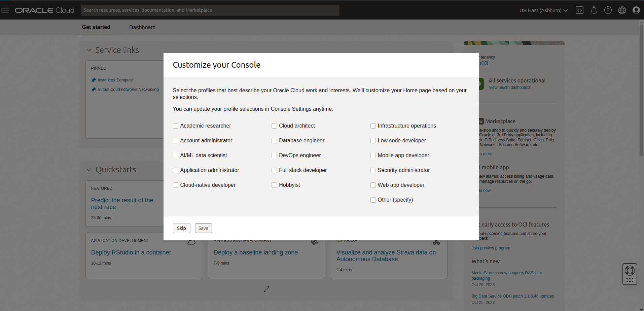The height and width of the screenshot is (311, 644).
Task: Check the Application administrator checkbox
Action: 176,170
